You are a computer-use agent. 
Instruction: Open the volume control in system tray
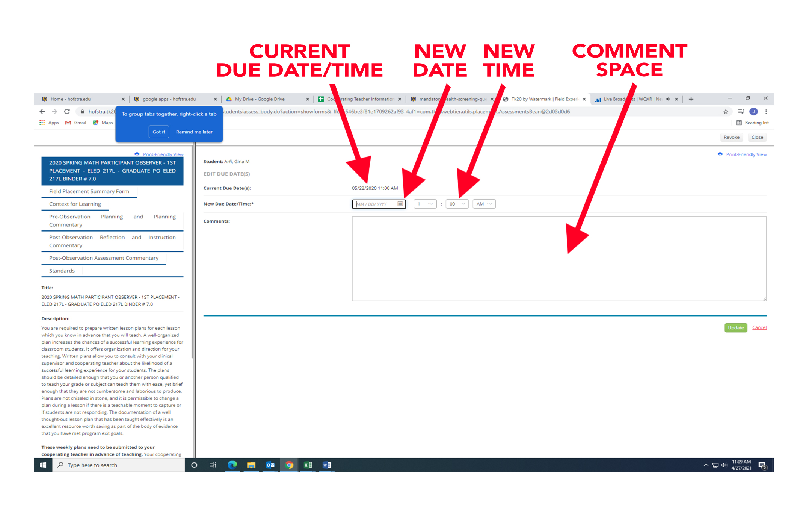pos(724,465)
